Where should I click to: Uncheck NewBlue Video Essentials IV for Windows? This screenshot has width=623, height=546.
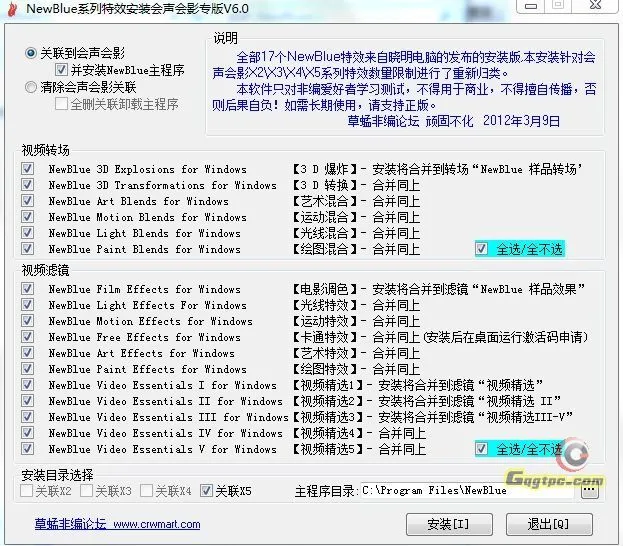pyautogui.click(x=27, y=432)
